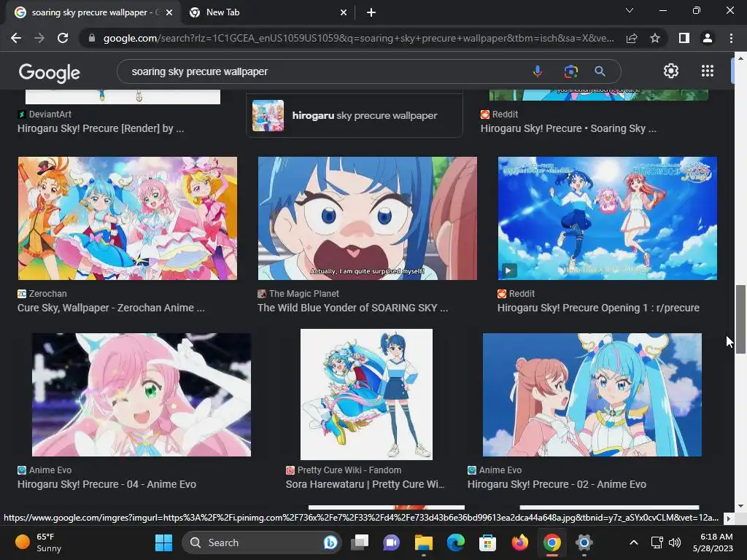Switch to the New Tab tab

[268, 12]
